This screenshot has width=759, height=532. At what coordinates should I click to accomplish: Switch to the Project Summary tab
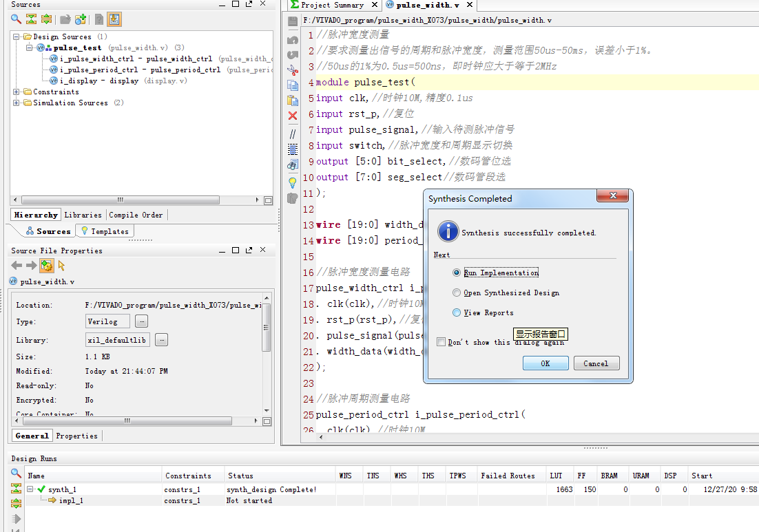point(331,5)
